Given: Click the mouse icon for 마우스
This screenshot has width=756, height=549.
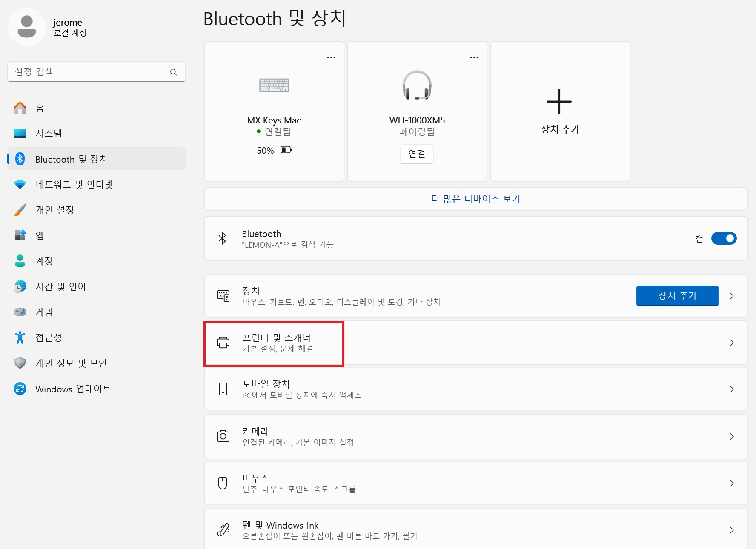Looking at the screenshot, I should [223, 483].
